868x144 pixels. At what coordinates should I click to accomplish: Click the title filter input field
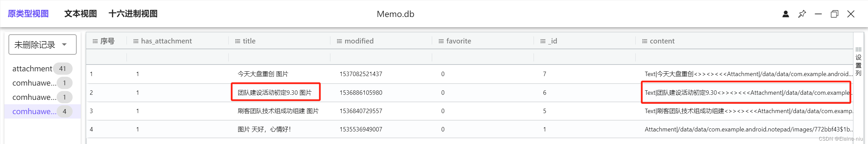coord(279,57)
